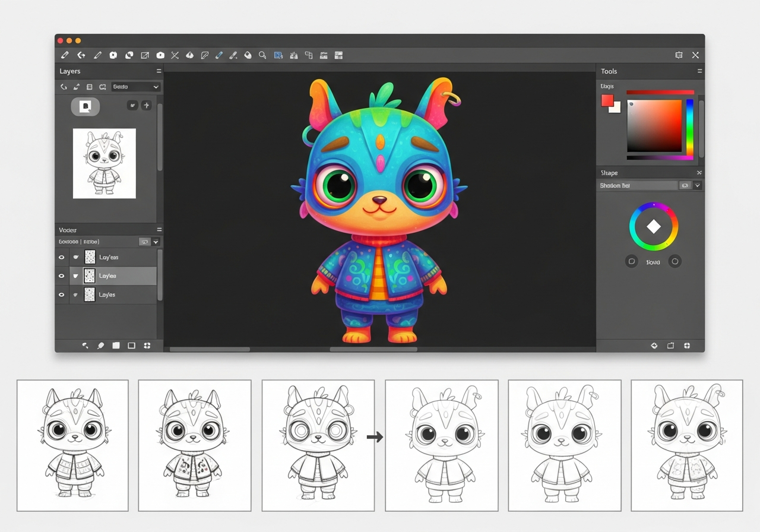Select the magnifier zoom tool in toolbar
The image size is (760, 532).
262,55
